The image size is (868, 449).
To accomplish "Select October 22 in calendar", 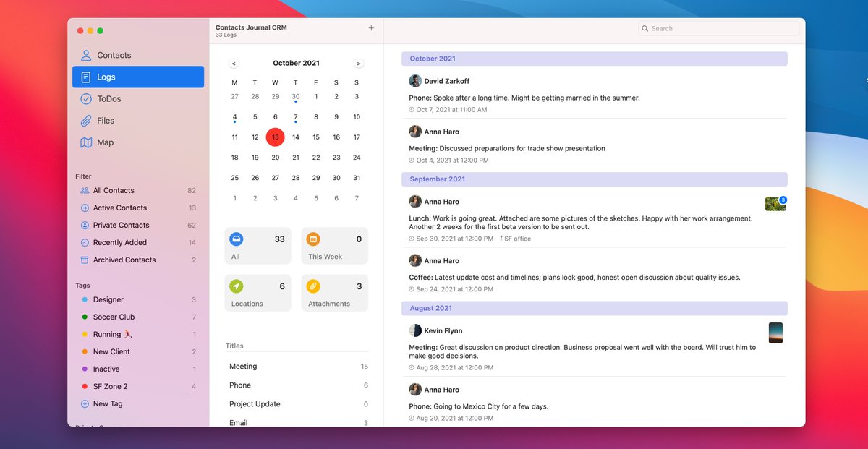I will [x=316, y=158].
